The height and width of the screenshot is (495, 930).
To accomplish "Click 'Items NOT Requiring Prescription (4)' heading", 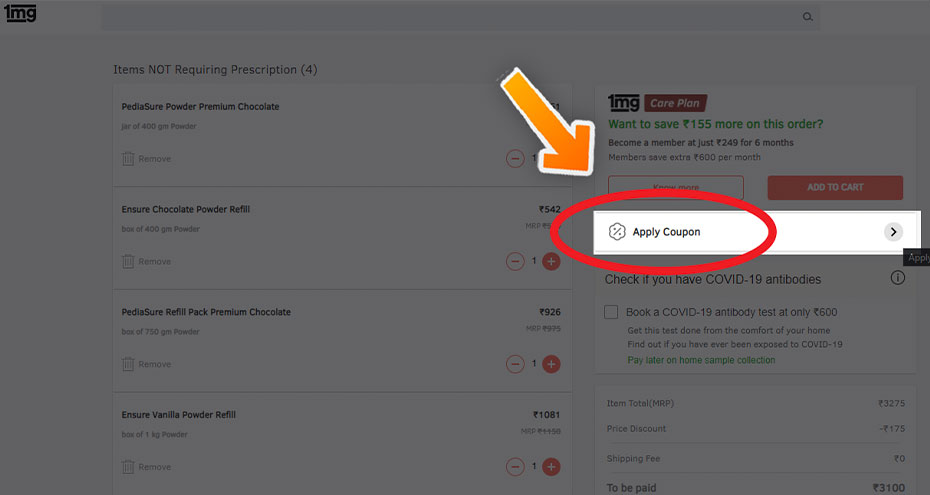I will [x=215, y=69].
